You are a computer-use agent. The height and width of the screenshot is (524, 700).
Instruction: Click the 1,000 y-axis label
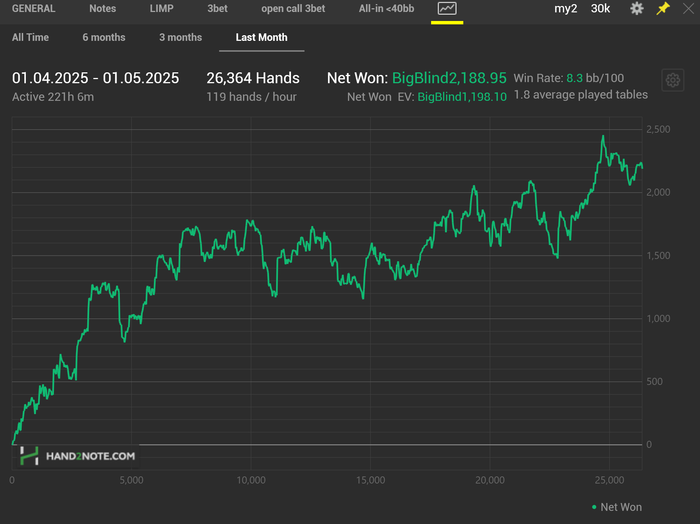(658, 319)
